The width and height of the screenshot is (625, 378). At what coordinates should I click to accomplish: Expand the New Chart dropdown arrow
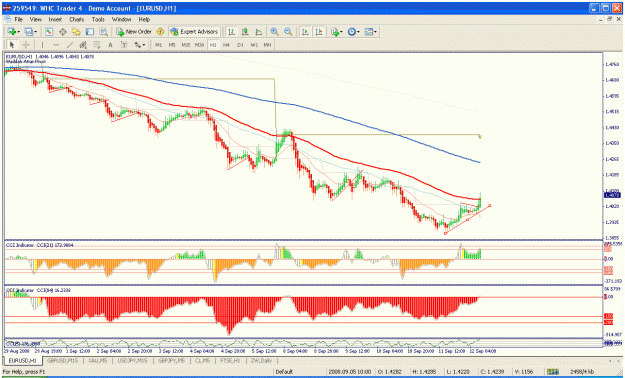pyautogui.click(x=19, y=32)
